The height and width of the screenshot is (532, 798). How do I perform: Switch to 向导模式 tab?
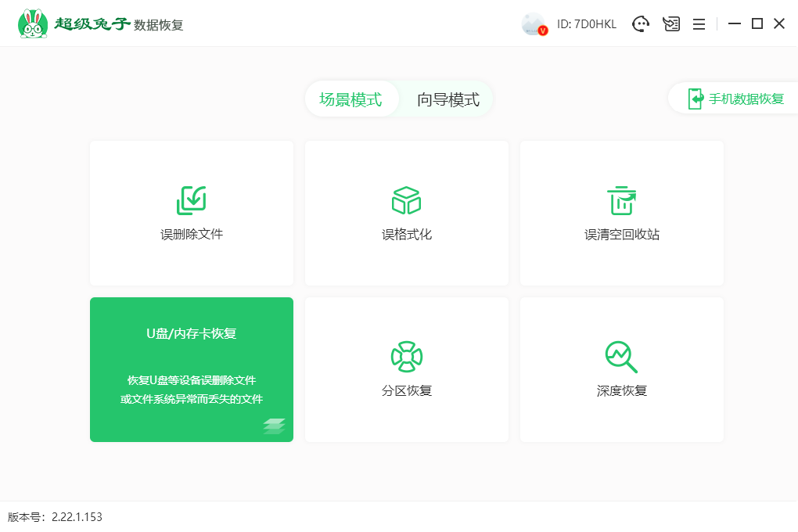pyautogui.click(x=448, y=99)
